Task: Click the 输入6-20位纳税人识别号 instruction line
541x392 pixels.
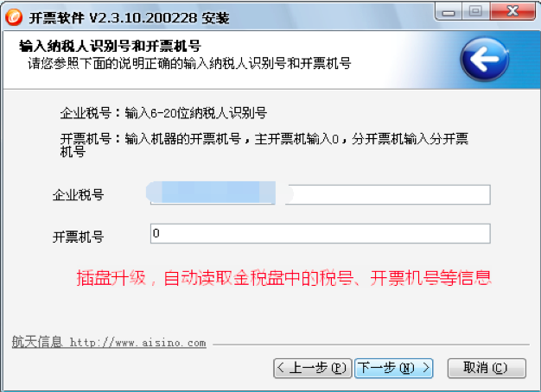Action: [x=163, y=113]
